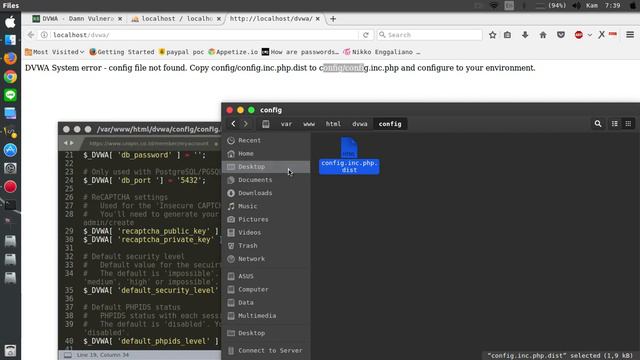Go back in Firefox

click(x=31, y=35)
